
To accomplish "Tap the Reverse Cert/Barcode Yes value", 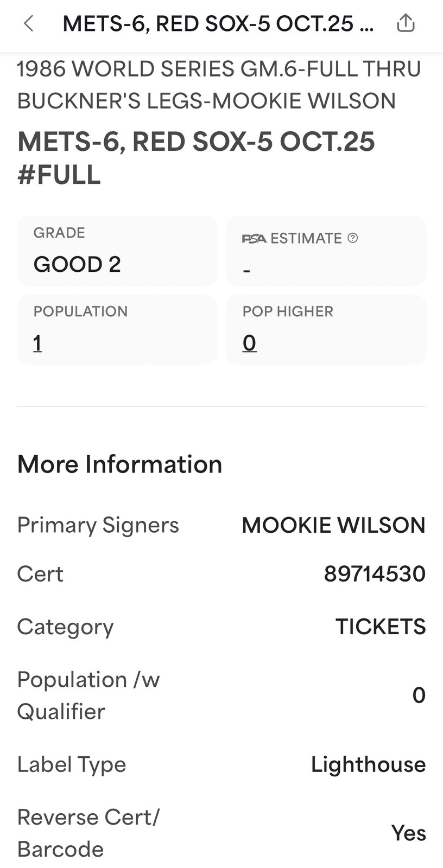I will pos(408,833).
